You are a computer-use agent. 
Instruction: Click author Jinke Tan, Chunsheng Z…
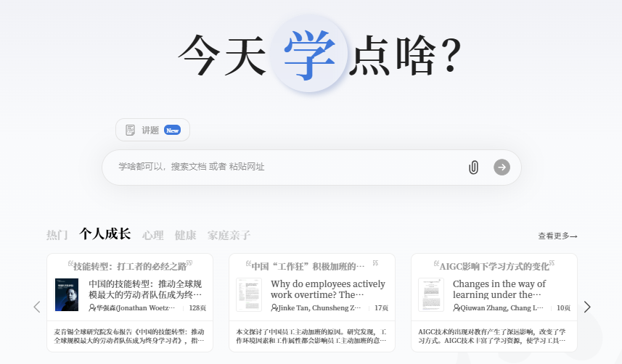(320, 307)
